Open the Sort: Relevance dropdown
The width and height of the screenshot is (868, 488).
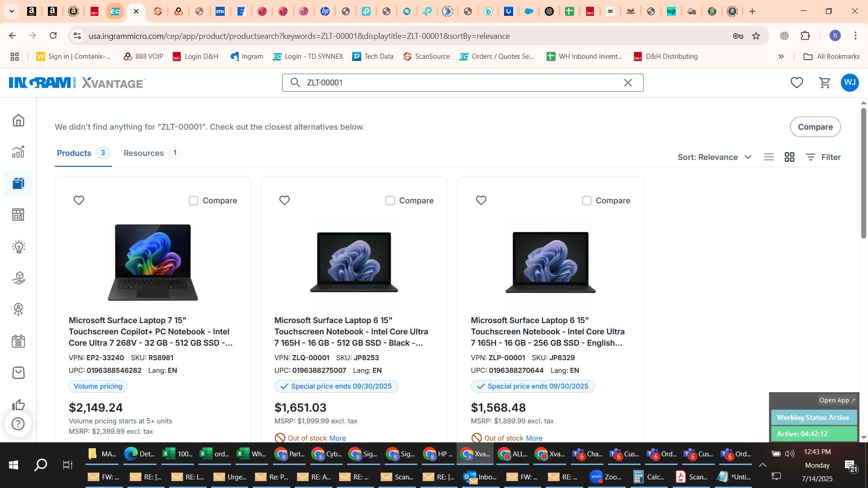714,157
